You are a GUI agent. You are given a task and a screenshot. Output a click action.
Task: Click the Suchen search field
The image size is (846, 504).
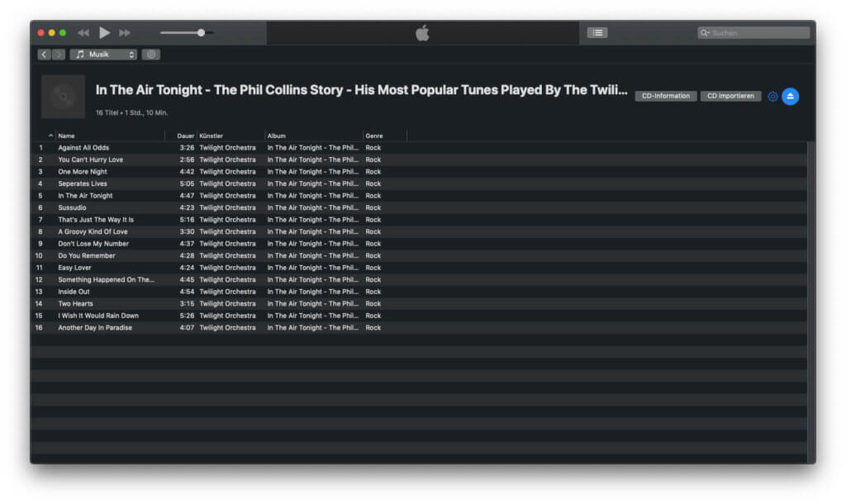click(752, 32)
